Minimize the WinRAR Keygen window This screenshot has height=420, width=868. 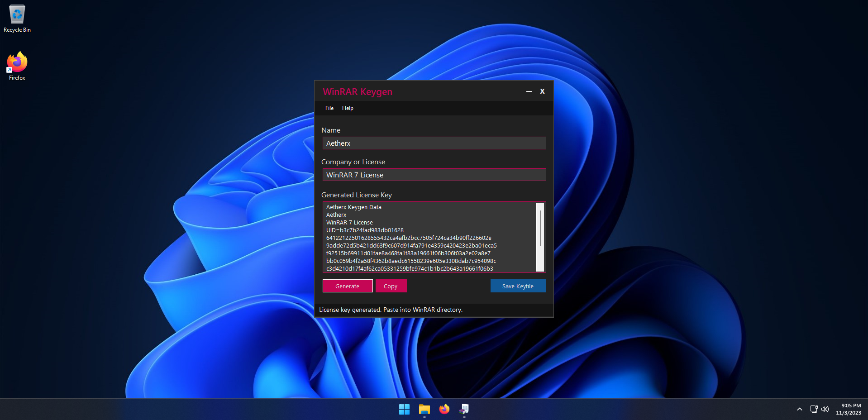529,91
